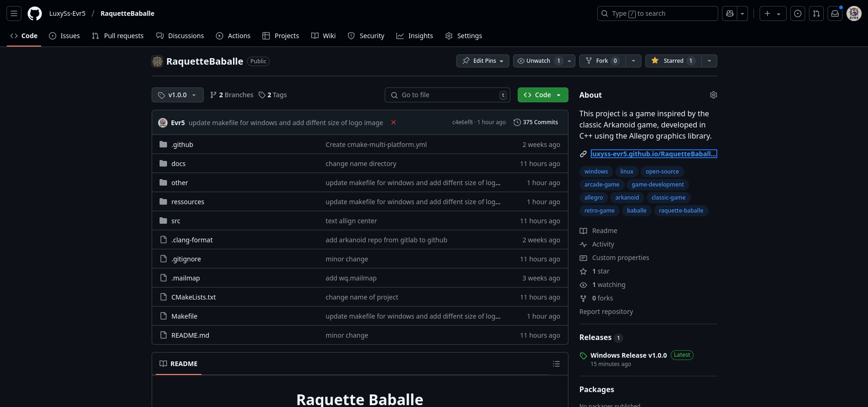Click the Windows Release tag icon

583,356
